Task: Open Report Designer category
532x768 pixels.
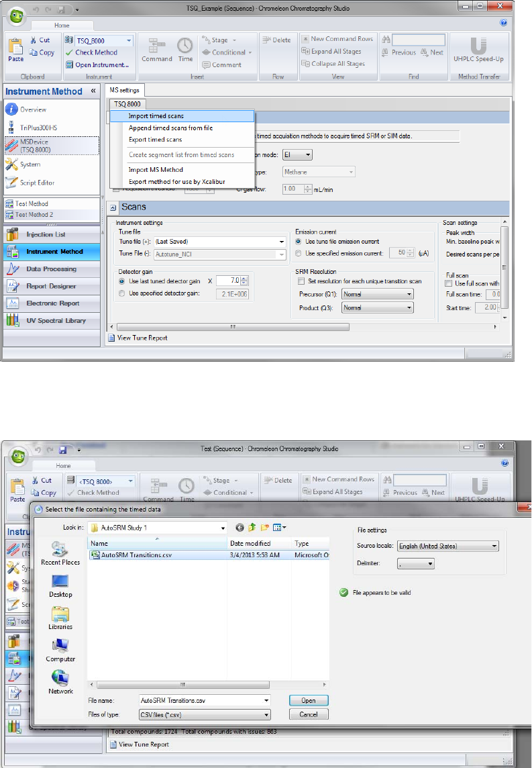Action: click(x=52, y=286)
